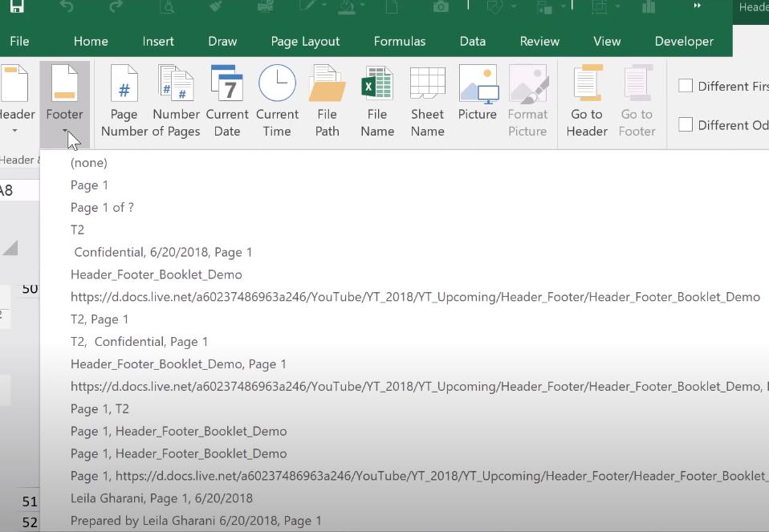Click Go to Header
The width and height of the screenshot is (769, 532).
click(x=587, y=100)
